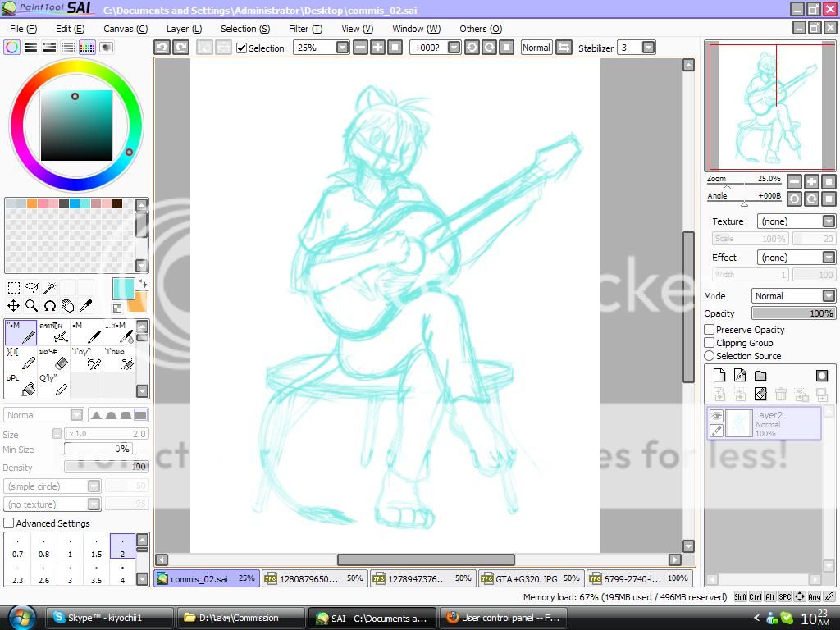Pick the Eyedropper color picker tool

click(x=85, y=306)
